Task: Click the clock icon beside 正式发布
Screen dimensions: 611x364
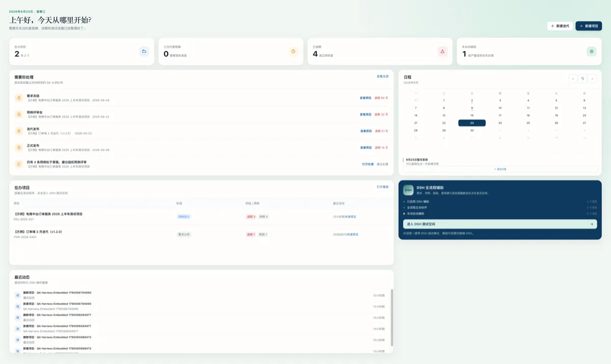Action: 19,148
